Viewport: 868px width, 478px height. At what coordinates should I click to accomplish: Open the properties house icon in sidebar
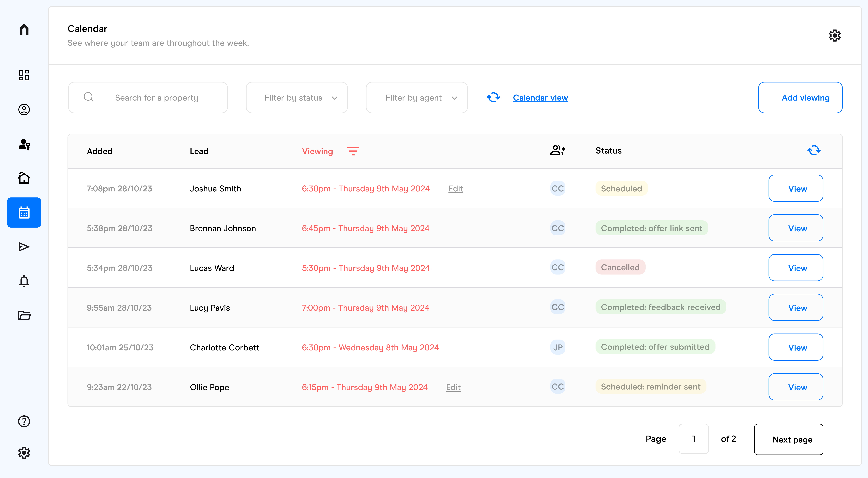point(24,178)
